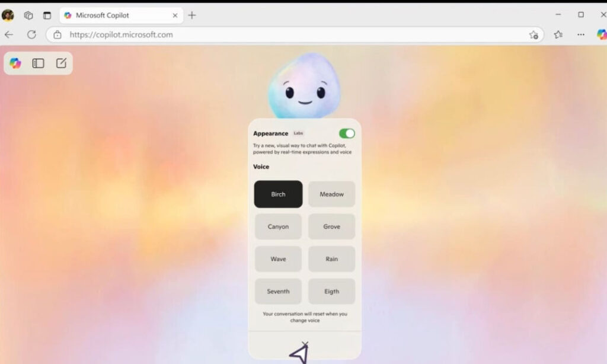This screenshot has height=364, width=607.
Task: Pick the Canyon voice
Action: (278, 226)
